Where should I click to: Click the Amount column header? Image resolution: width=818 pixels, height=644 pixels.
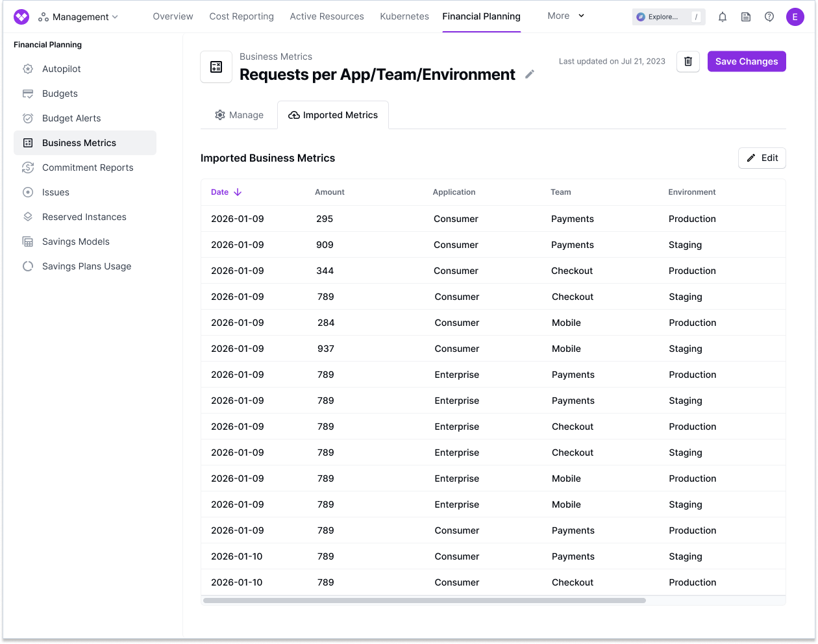(x=330, y=192)
